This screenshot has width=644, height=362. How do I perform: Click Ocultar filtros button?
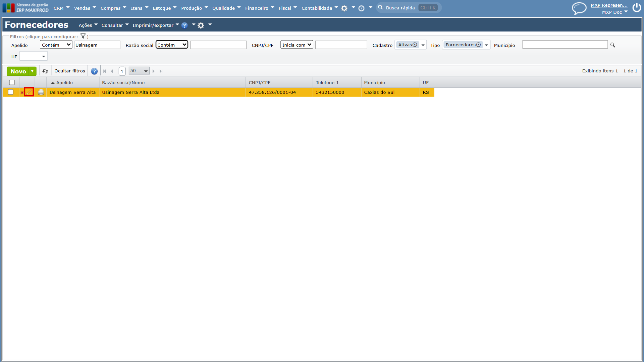tap(70, 71)
